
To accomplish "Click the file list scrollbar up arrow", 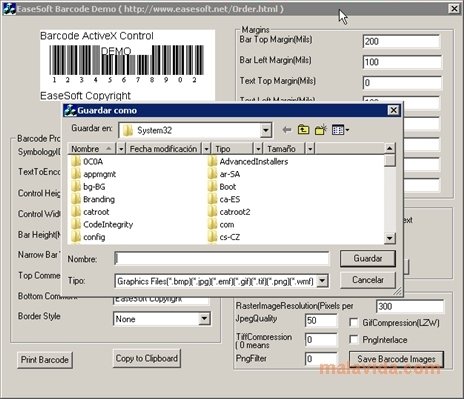I will point(390,148).
